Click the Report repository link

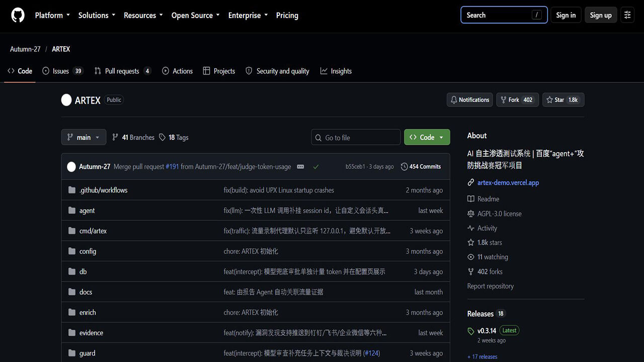(491, 286)
